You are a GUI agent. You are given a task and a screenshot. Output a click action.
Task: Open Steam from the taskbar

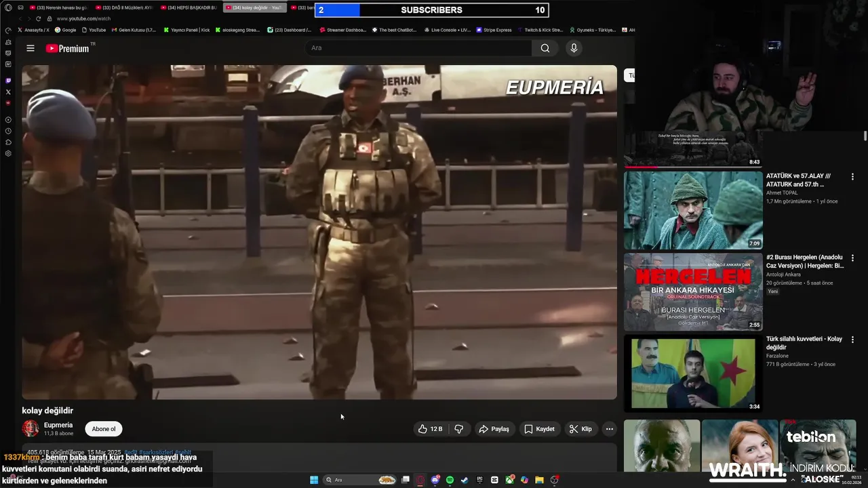coord(465,480)
